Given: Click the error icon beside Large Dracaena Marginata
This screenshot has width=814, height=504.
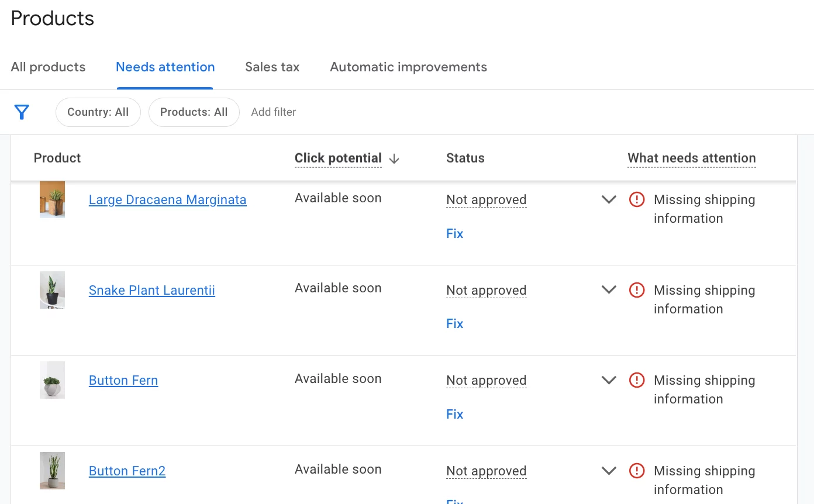Looking at the screenshot, I should point(636,199).
